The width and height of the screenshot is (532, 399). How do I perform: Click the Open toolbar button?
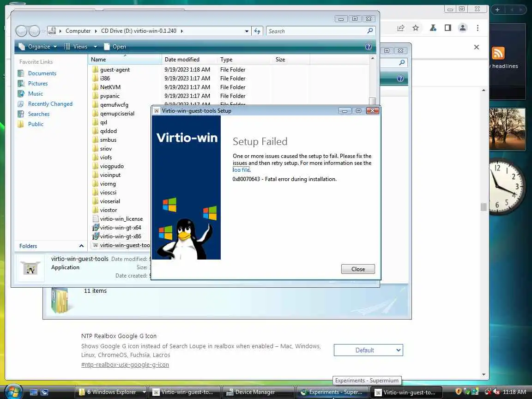pos(115,47)
